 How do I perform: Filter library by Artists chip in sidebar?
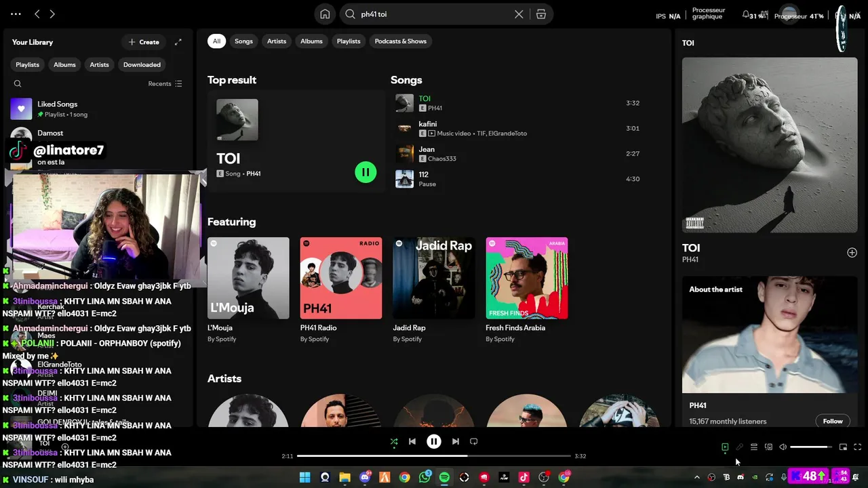click(99, 64)
